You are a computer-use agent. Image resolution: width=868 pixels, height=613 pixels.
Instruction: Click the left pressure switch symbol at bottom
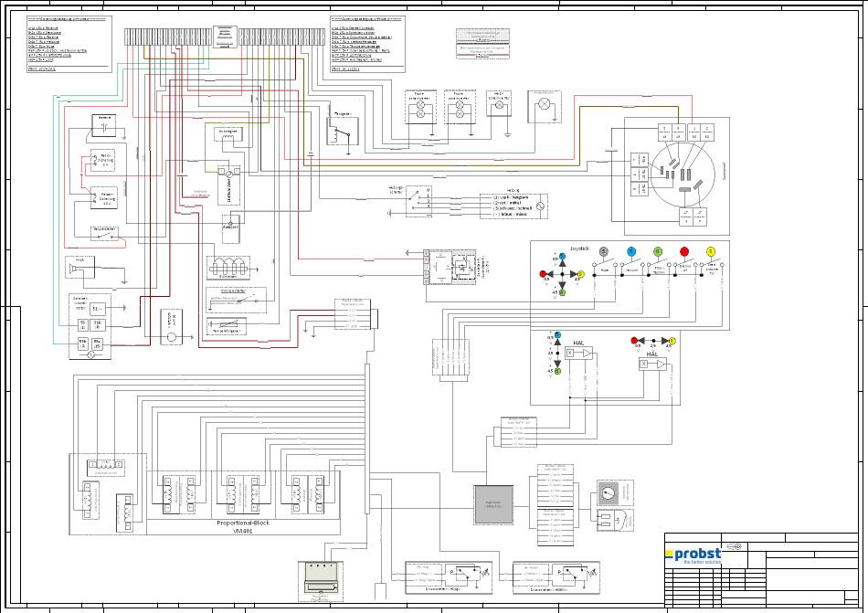pyautogui.click(x=449, y=577)
